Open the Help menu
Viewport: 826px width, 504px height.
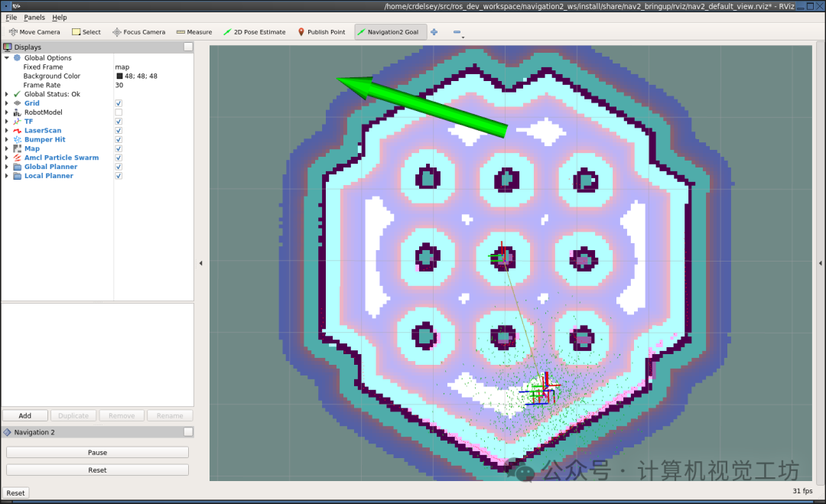click(60, 18)
